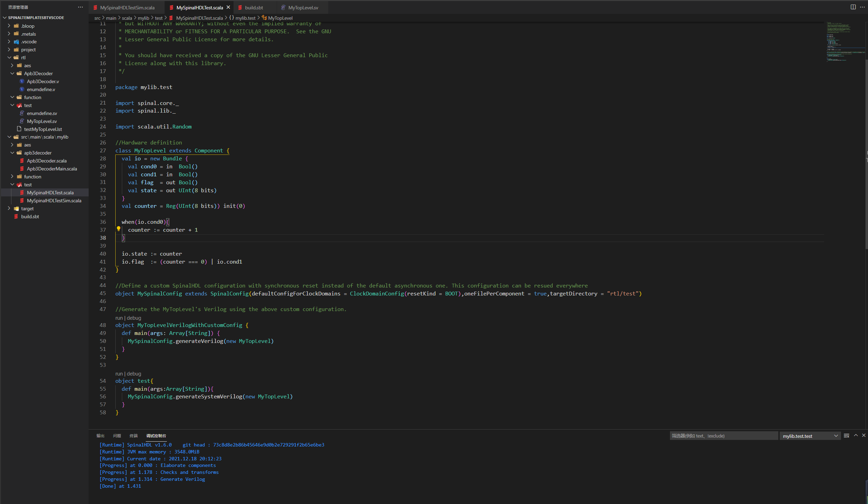
Task: Open Apb3Decoder.scala source file
Action: [47, 161]
